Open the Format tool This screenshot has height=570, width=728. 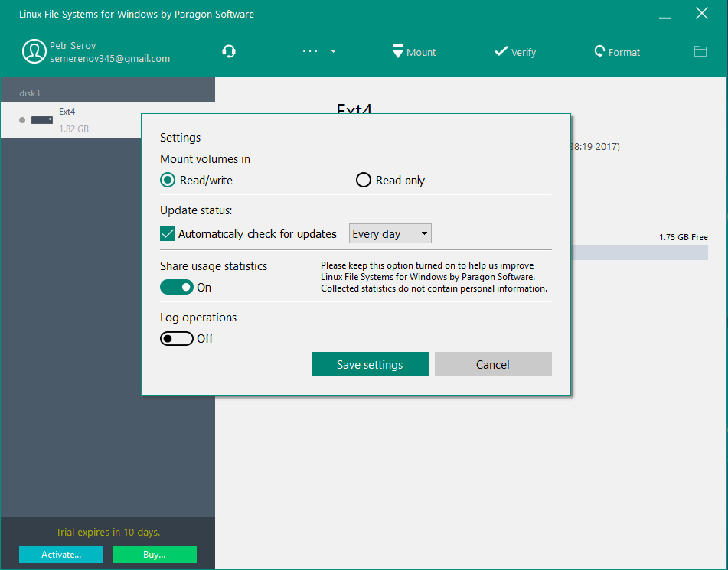[617, 51]
